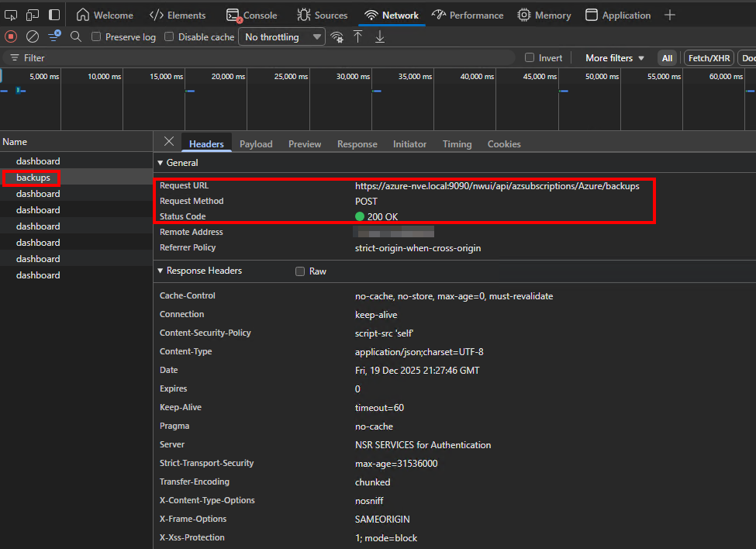Expand the More filters menu
This screenshot has width=756, height=549.
(x=614, y=58)
